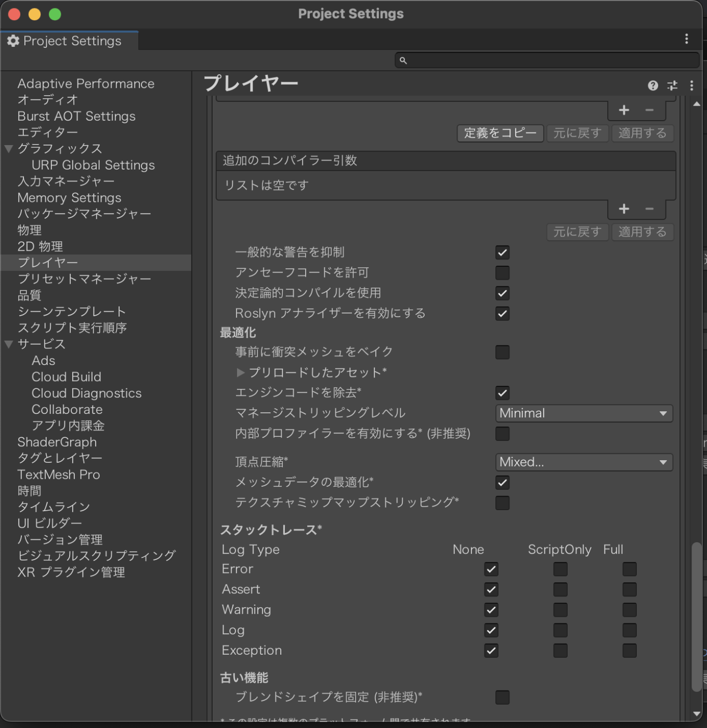Toggle テクスチャミップマップストリッピング on
707x728 pixels.
coord(502,502)
